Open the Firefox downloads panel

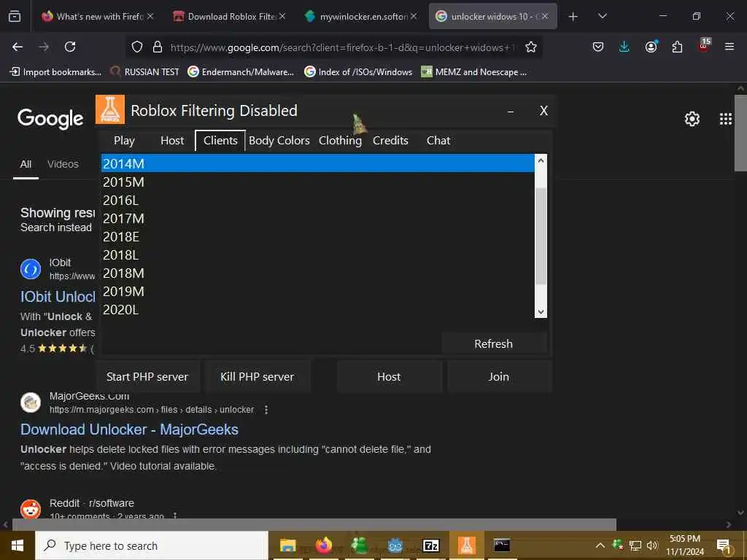(x=624, y=47)
